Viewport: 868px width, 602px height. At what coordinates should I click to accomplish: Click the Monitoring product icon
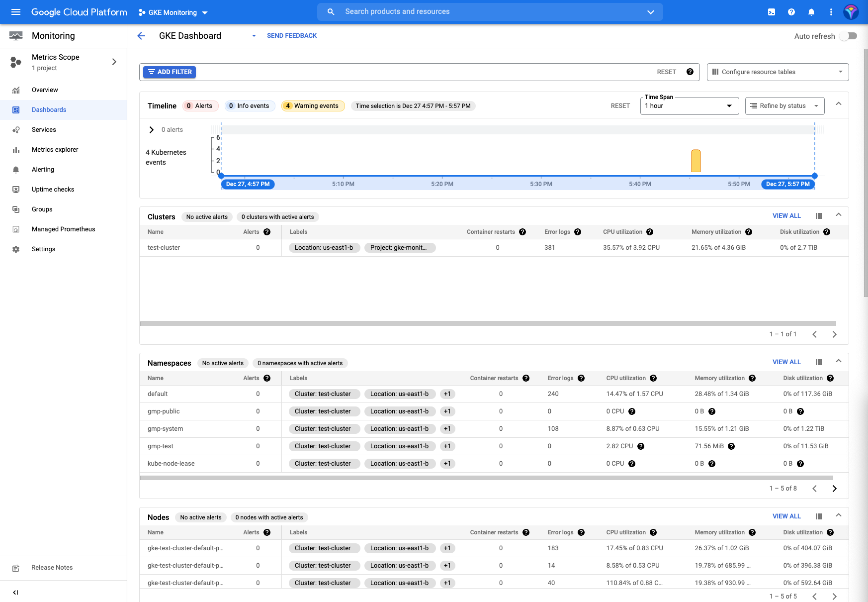pos(16,36)
